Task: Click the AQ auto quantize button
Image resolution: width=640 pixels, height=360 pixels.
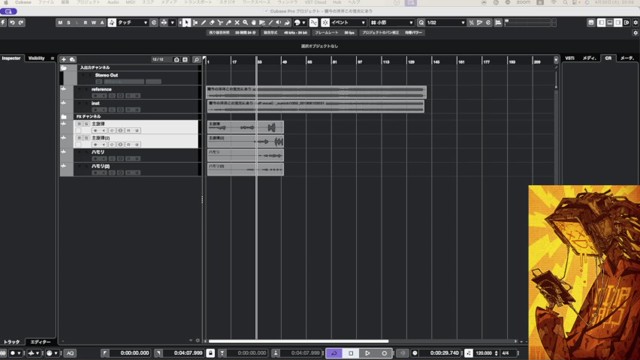Action: click(x=70, y=353)
